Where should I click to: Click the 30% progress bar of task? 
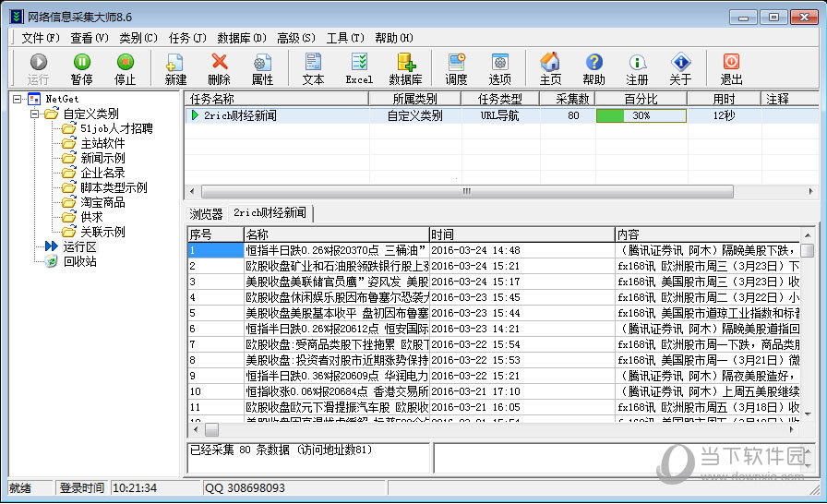tap(641, 116)
